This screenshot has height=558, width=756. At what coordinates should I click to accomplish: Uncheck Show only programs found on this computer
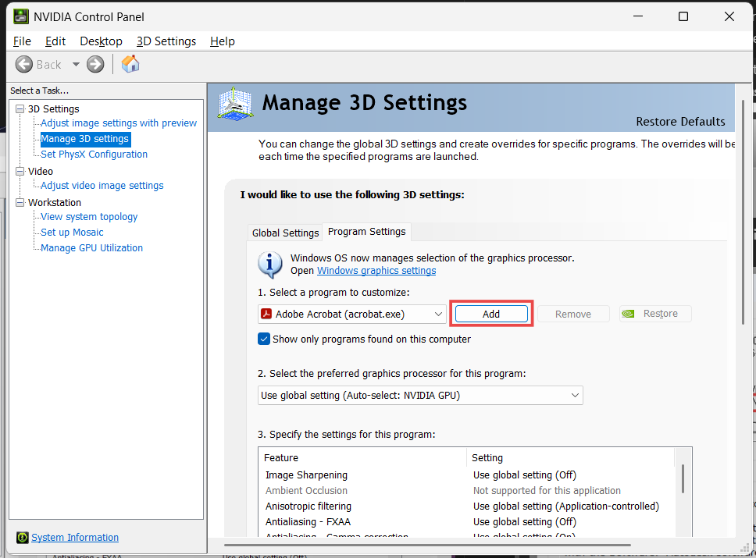(x=264, y=339)
